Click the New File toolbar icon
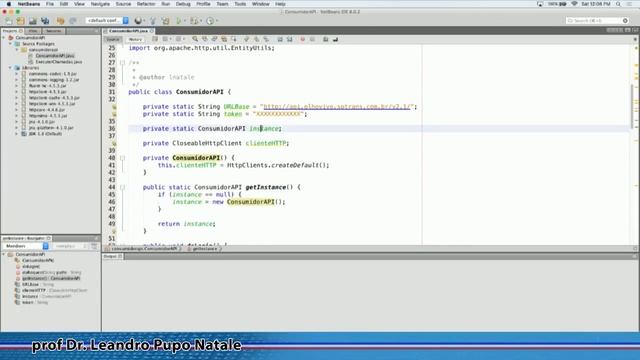The height and width of the screenshot is (360, 640). 9,21
